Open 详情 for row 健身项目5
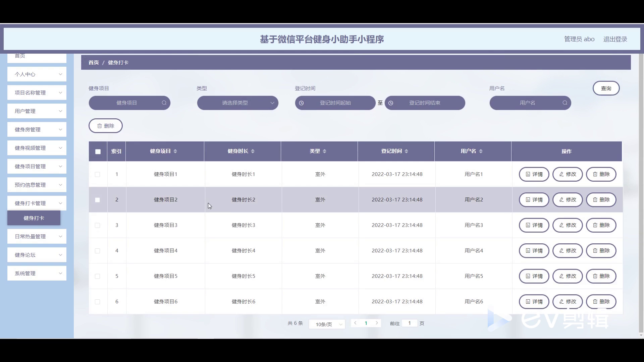This screenshot has height=362, width=644. tap(534, 276)
